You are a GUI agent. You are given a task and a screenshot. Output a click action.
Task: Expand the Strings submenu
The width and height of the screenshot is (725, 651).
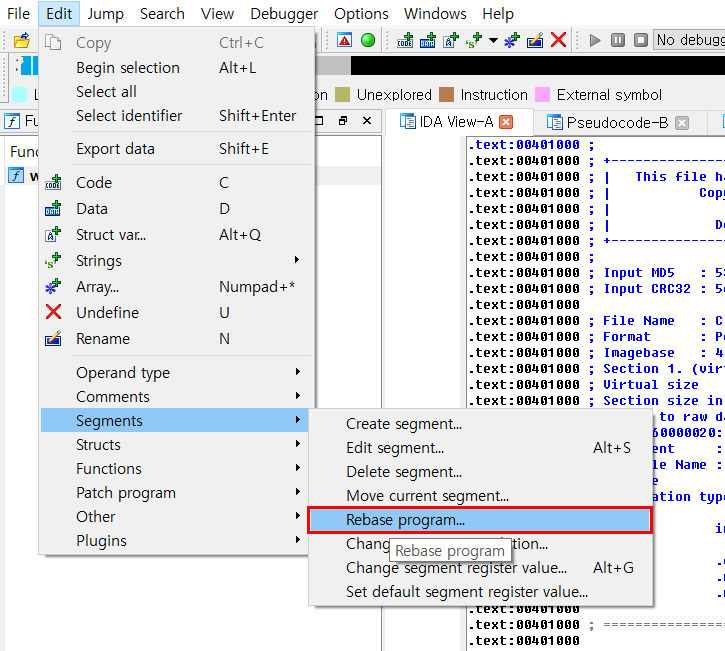[177, 260]
